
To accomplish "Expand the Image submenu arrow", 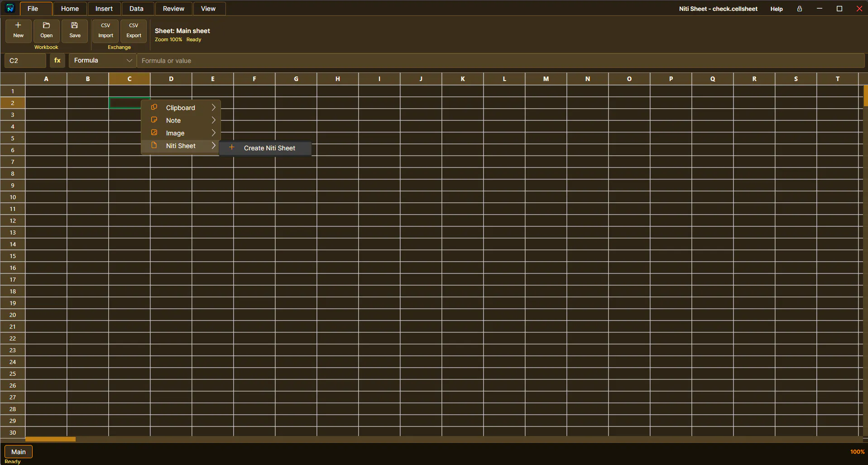I will [213, 133].
